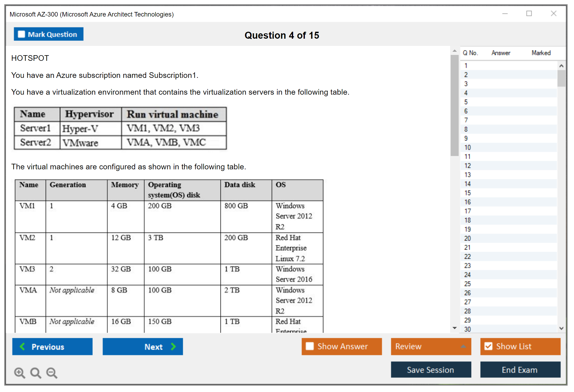Click question list scroll down arrow
The height and width of the screenshot is (392, 574).
click(x=561, y=328)
